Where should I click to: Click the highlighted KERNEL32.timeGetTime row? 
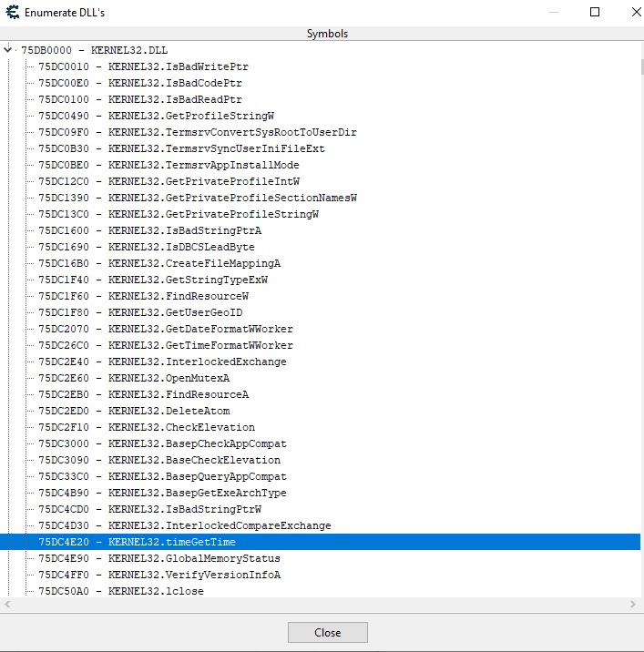point(320,542)
